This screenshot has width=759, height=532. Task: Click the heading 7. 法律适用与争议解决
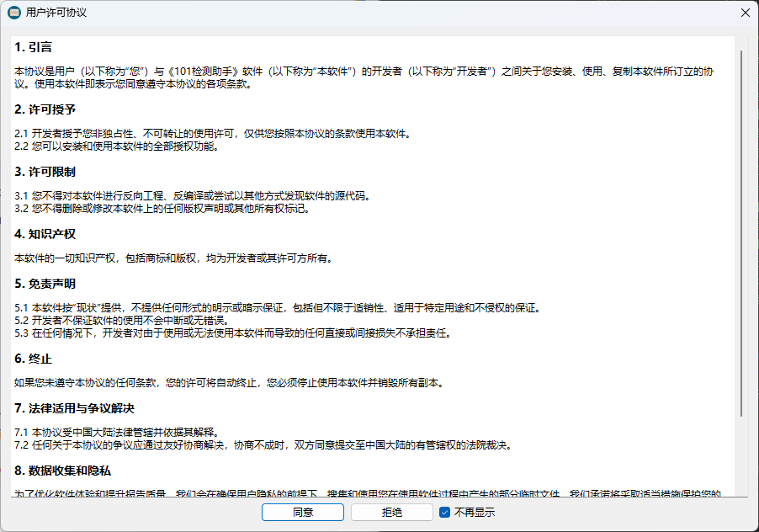pos(74,408)
